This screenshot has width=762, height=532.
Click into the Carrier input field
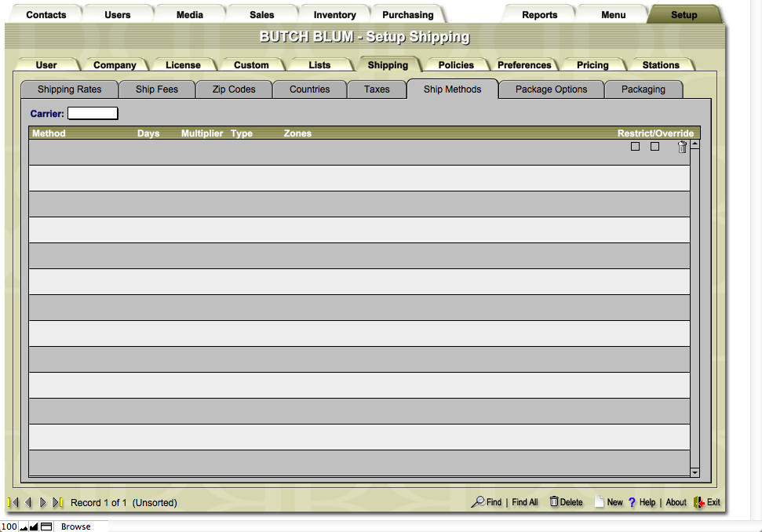[x=93, y=114]
